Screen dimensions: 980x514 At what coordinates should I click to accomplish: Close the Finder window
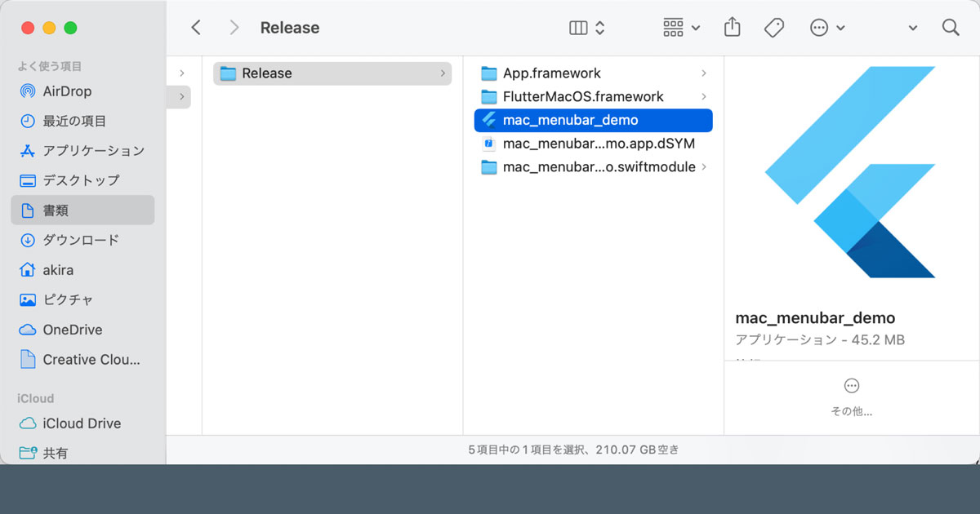pyautogui.click(x=28, y=28)
